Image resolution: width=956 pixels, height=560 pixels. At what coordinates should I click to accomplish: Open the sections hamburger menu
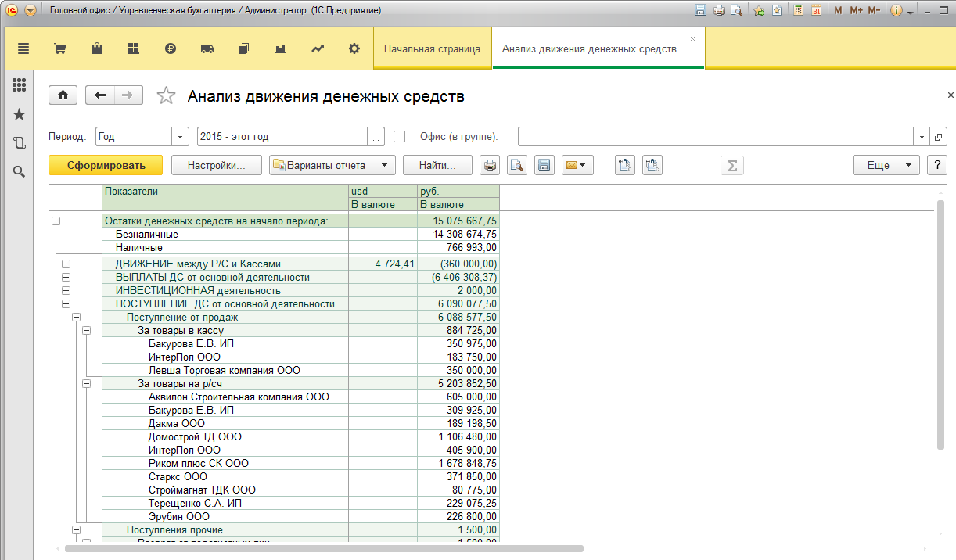23,48
